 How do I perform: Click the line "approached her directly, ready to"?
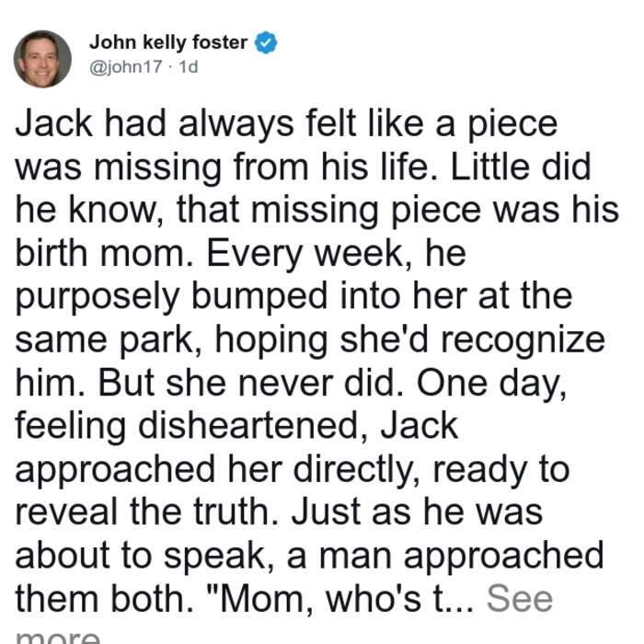click(293, 470)
